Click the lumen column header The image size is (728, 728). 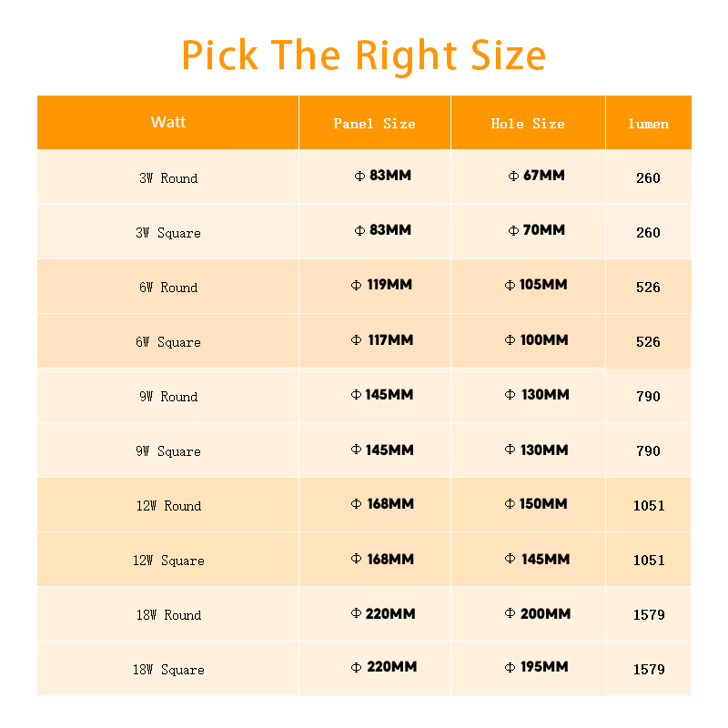[648, 124]
